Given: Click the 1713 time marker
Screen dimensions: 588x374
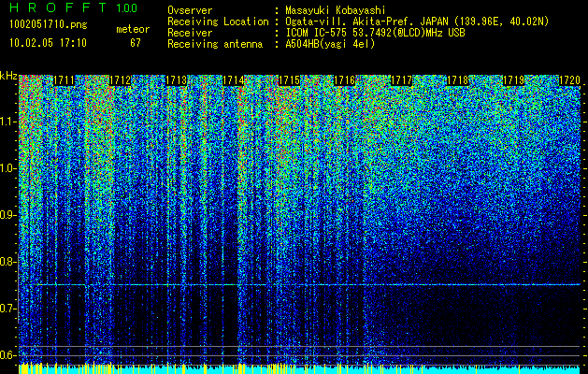Looking at the screenshot, I should 177,80.
